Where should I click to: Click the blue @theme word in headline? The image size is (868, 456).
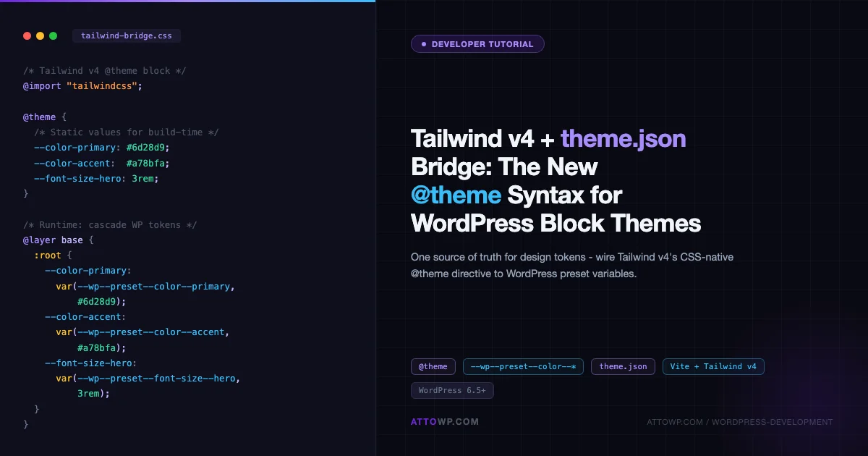(456, 195)
